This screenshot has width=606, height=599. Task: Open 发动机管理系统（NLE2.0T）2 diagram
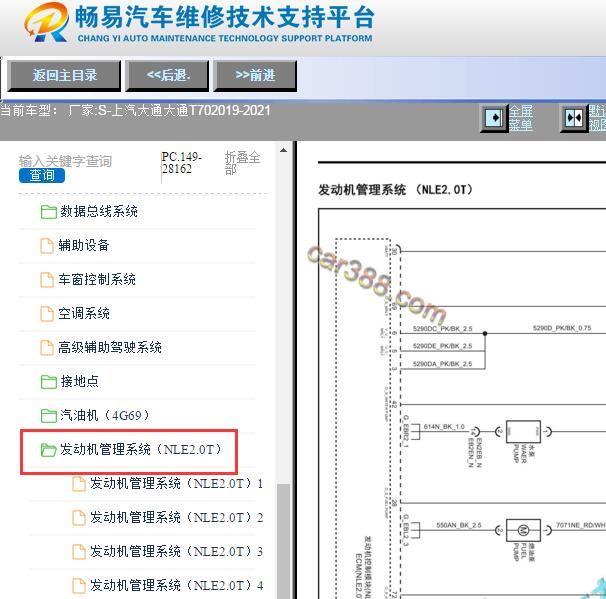(177, 517)
